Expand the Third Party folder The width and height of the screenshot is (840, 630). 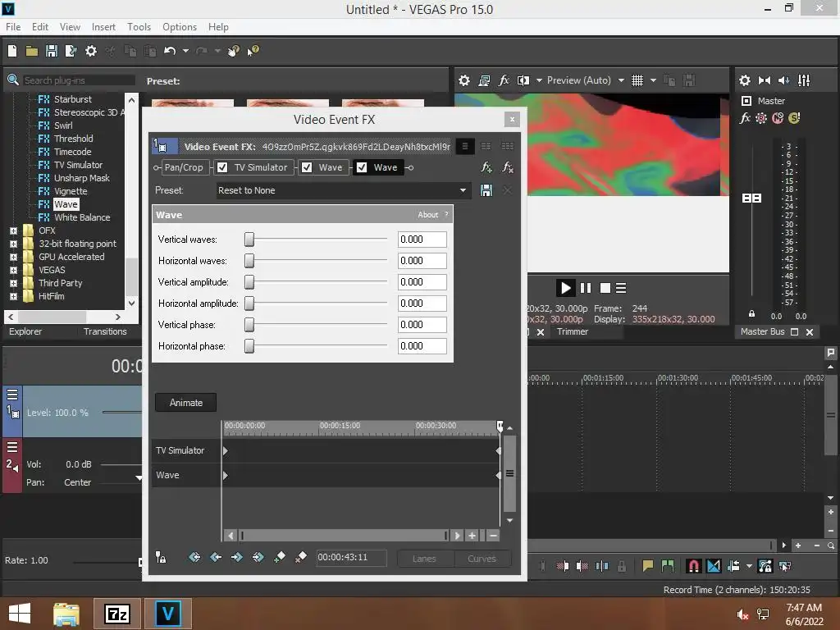pos(13,283)
